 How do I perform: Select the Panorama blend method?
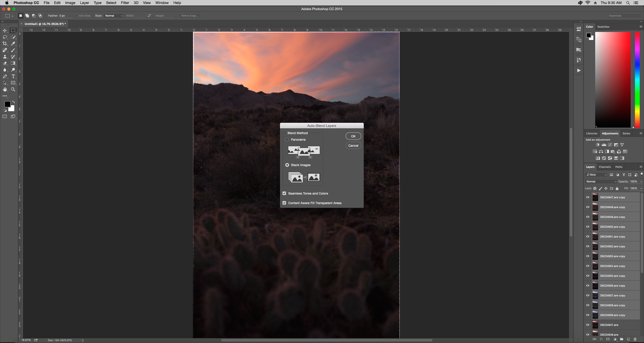(287, 139)
